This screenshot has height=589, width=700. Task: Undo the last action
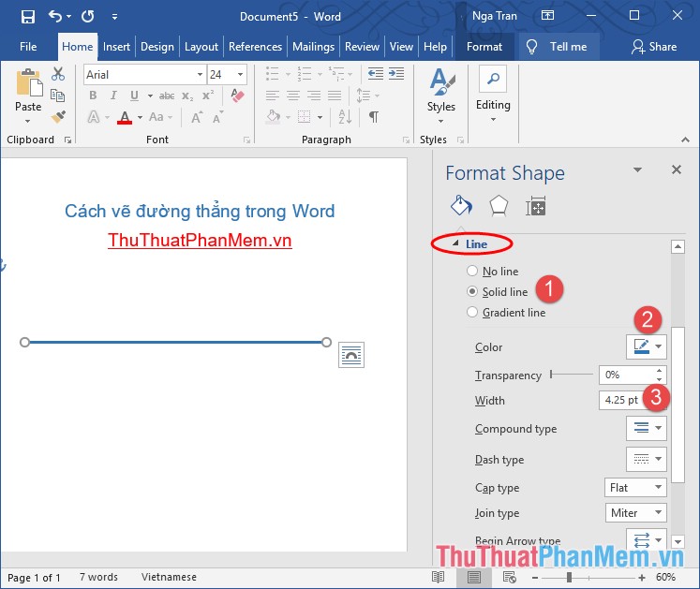point(55,17)
